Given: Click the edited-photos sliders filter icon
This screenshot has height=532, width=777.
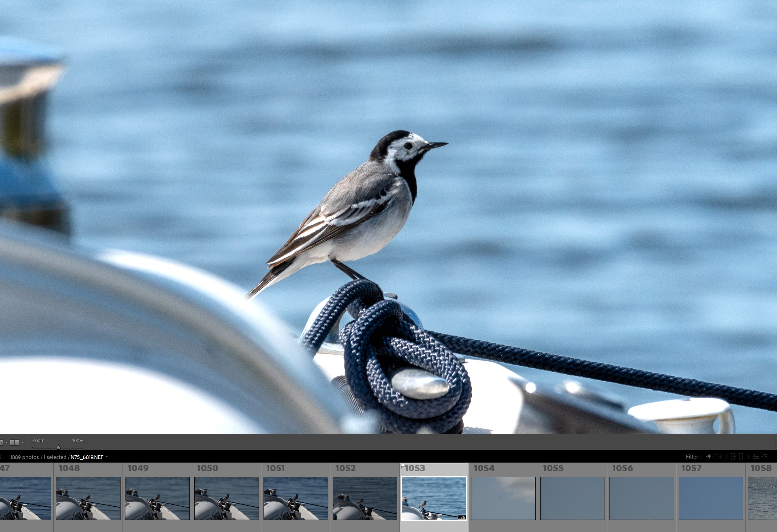Looking at the screenshot, I should point(756,456).
